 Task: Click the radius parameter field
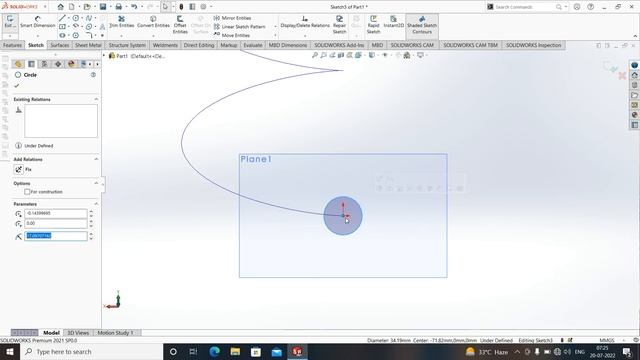click(x=56, y=236)
